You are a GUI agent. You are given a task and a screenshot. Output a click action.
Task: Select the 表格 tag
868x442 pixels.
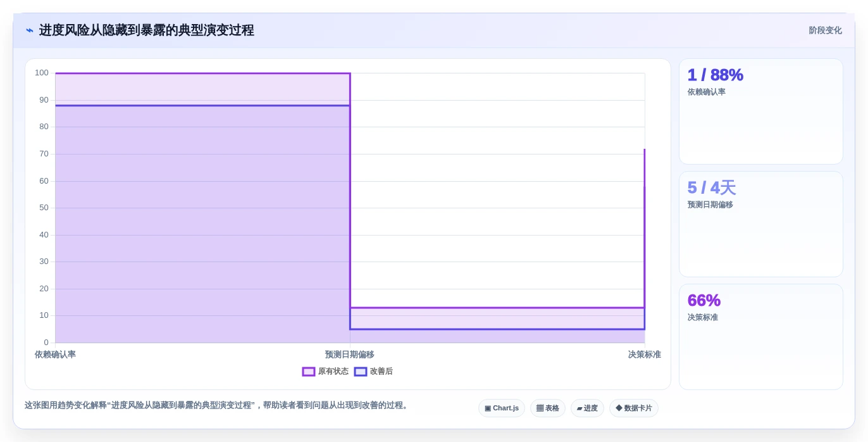tap(548, 408)
